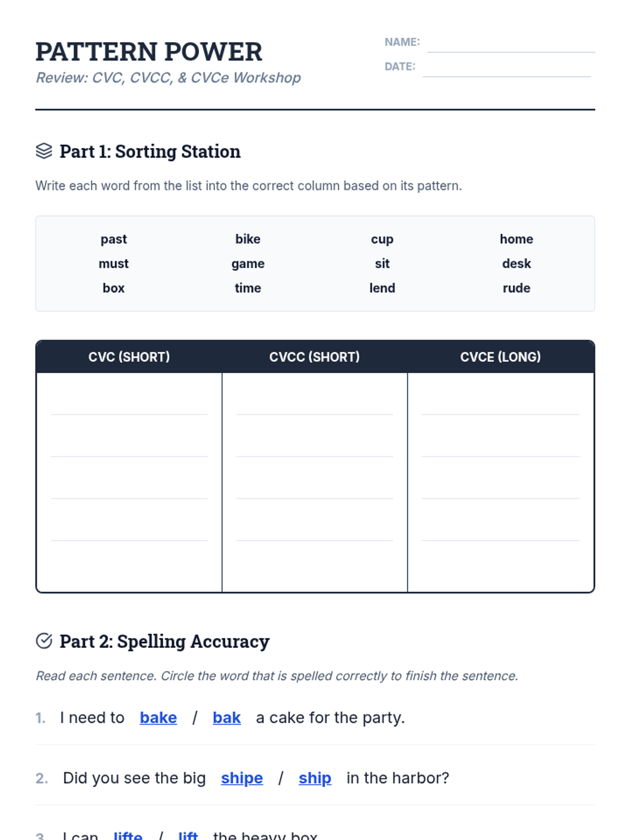Click the CVCE (LONG) column header
The height and width of the screenshot is (840, 630).
pos(500,357)
